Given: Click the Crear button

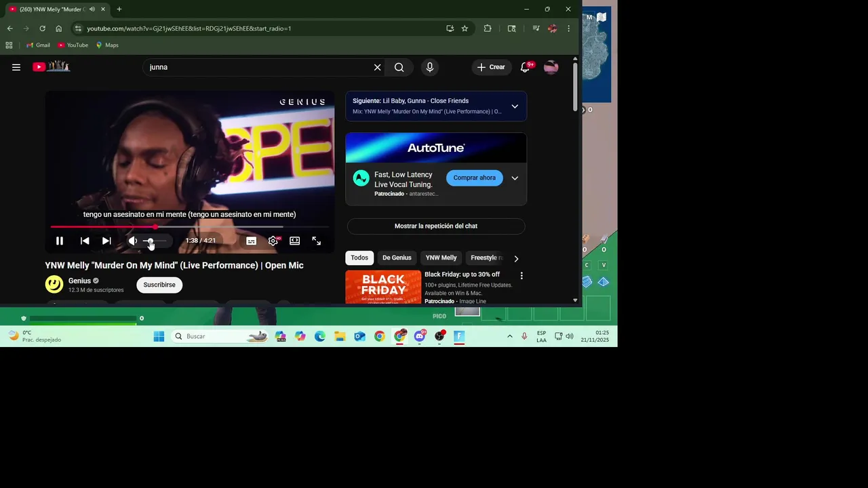Looking at the screenshot, I should pyautogui.click(x=491, y=67).
